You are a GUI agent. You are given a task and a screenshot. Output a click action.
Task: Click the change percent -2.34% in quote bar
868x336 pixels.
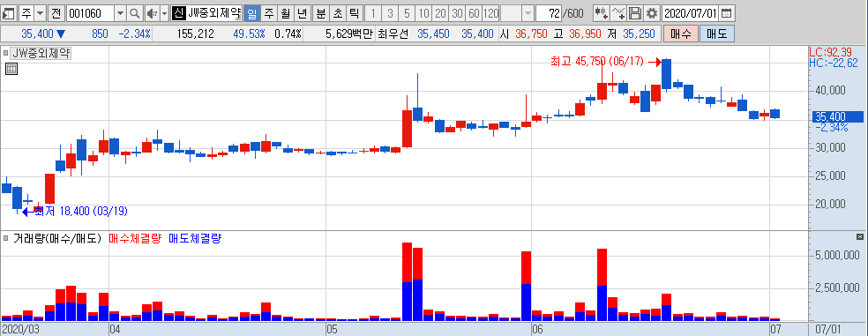[134, 34]
